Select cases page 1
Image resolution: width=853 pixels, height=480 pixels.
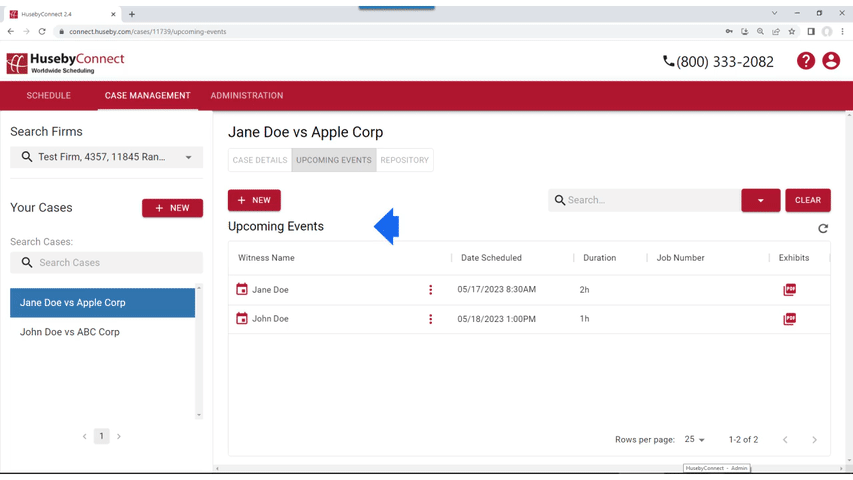[101, 436]
